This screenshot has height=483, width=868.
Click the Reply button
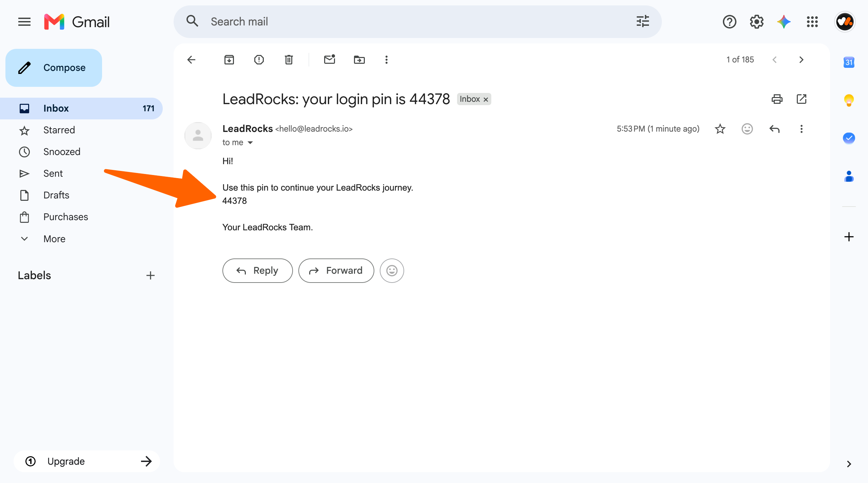click(x=257, y=271)
